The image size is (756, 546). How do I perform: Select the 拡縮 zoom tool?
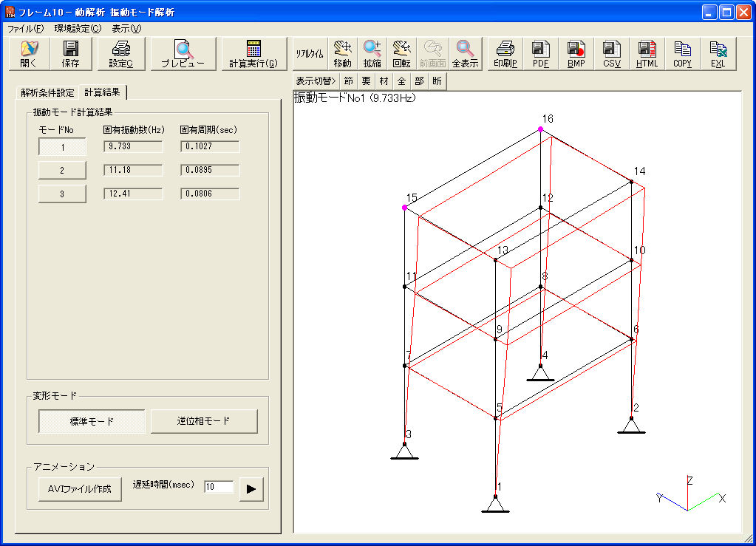tap(372, 54)
